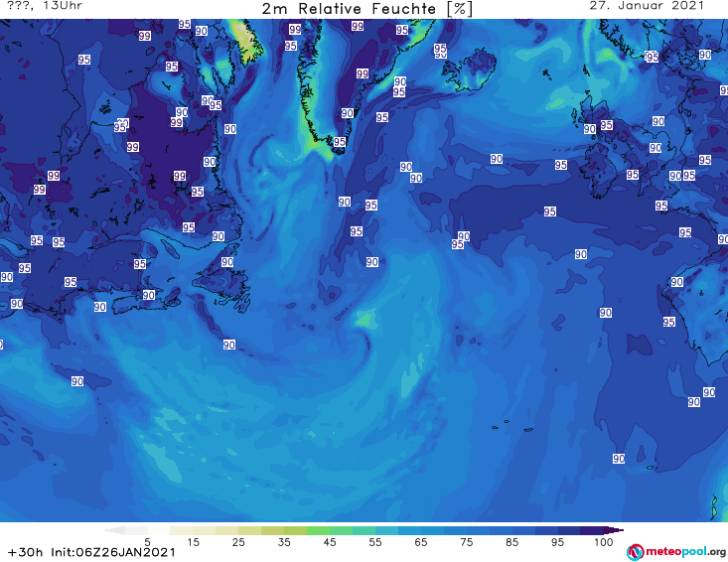Click the color scale label "35"
The image size is (728, 562).
(x=284, y=542)
